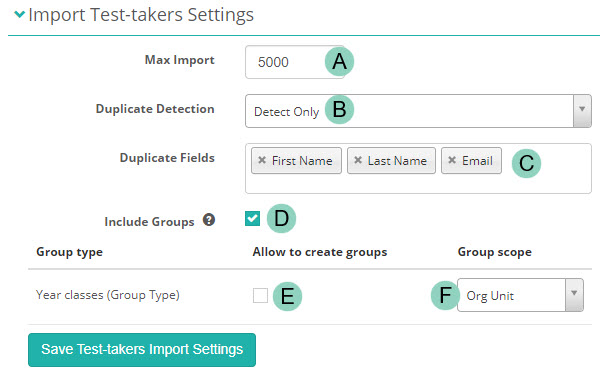Remove the Email duplicate field tag
The width and height of the screenshot is (600, 376).
(452, 160)
